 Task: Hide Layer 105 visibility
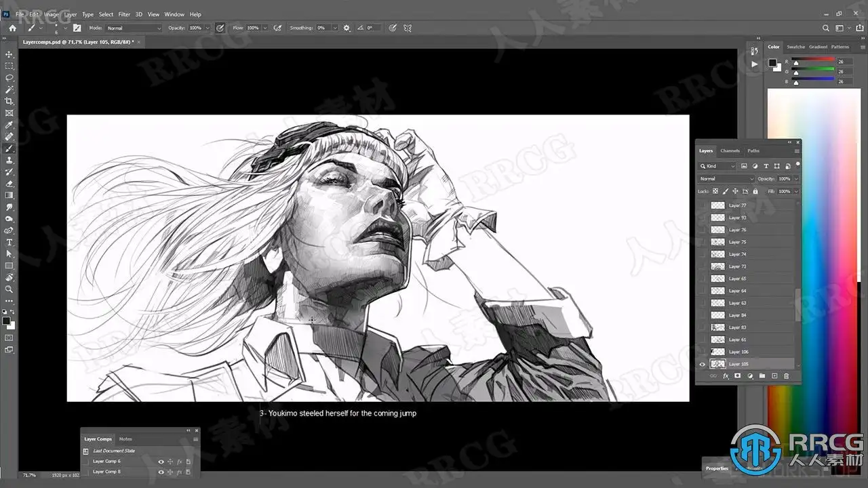[x=703, y=364]
